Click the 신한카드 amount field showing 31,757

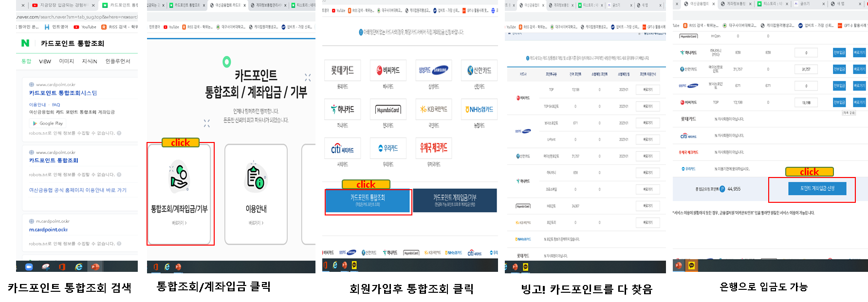click(x=806, y=69)
